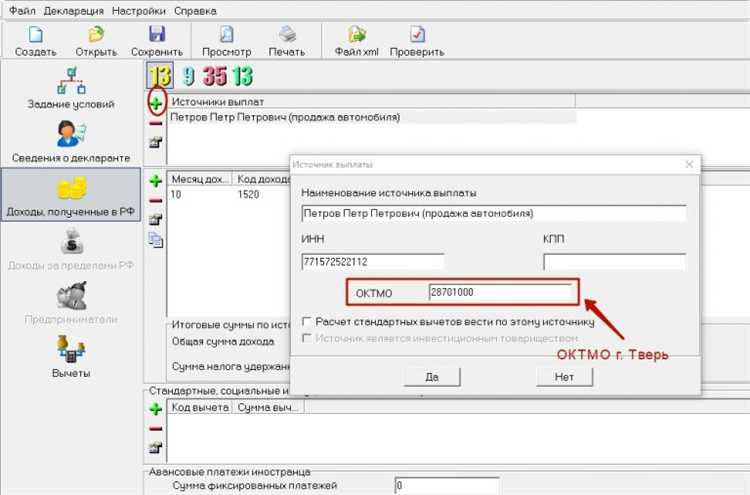
Task: Open the Вычеты section in the sidebar
Action: 71,357
